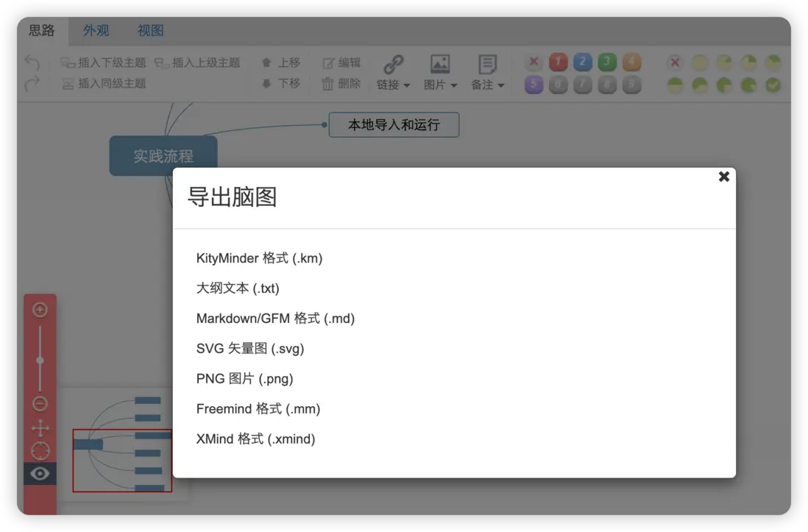Export as Markdown/GFM 格式 (.md)
The width and height of the screenshot is (808, 532).
[276, 319]
